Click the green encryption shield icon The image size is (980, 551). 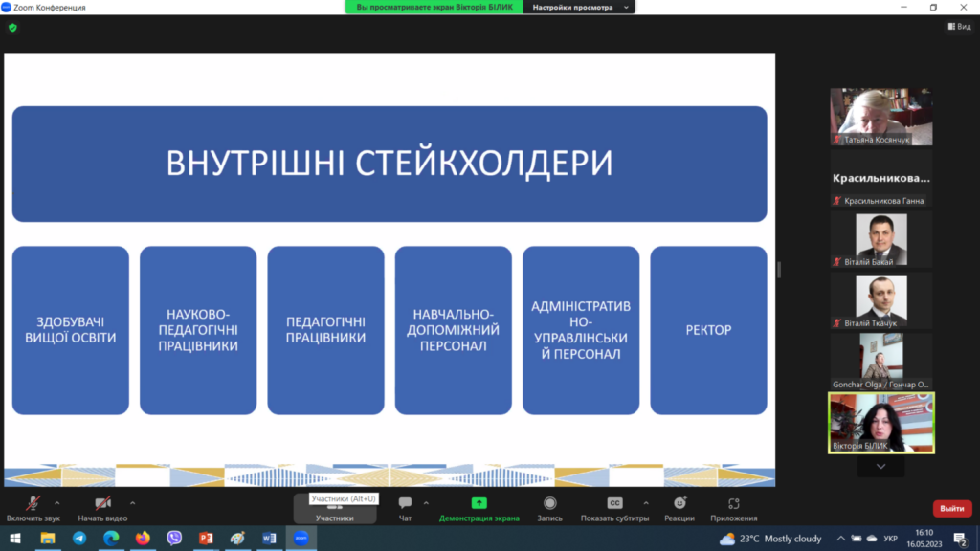click(12, 28)
